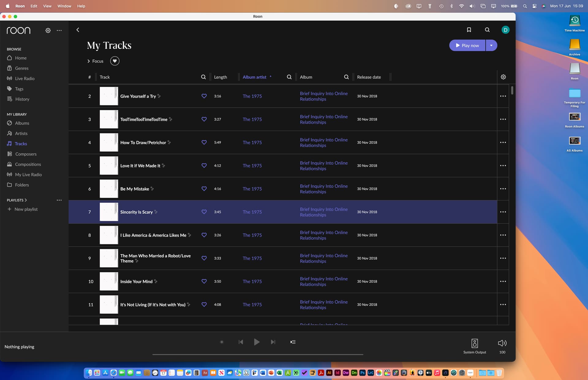The width and height of the screenshot is (588, 380).
Task: Favorite the TooTimeTooTimeTooTime track
Action: tap(204, 119)
